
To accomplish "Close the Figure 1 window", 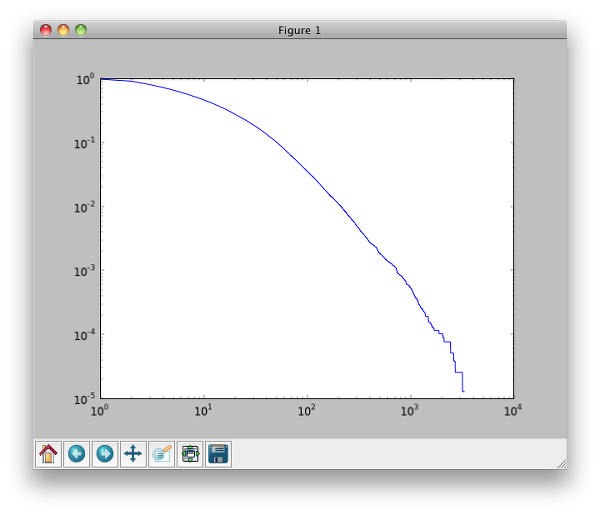I will tap(46, 30).
